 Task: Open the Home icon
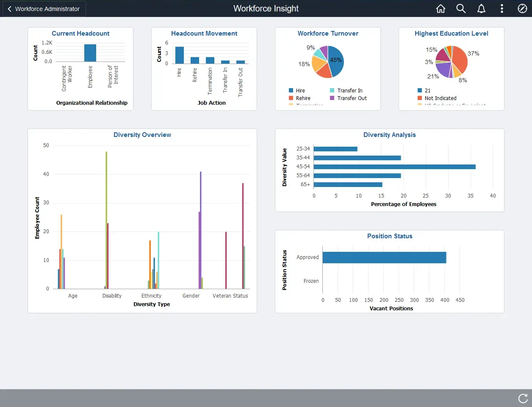click(x=441, y=8)
